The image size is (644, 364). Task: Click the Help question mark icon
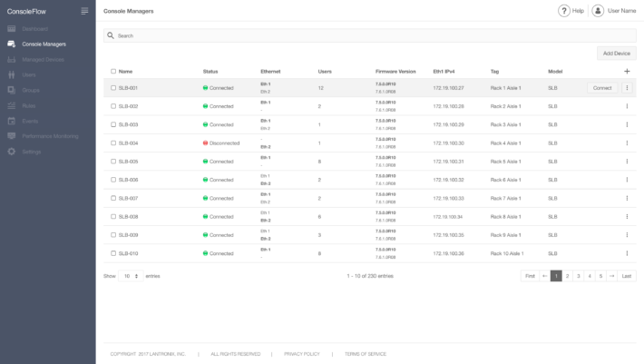564,11
